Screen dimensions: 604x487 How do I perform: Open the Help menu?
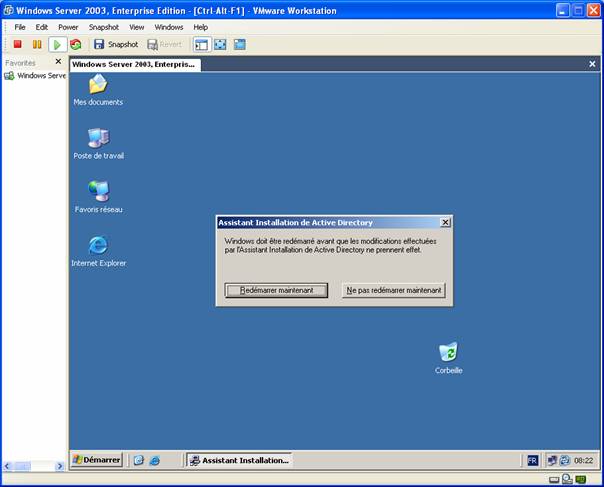200,27
